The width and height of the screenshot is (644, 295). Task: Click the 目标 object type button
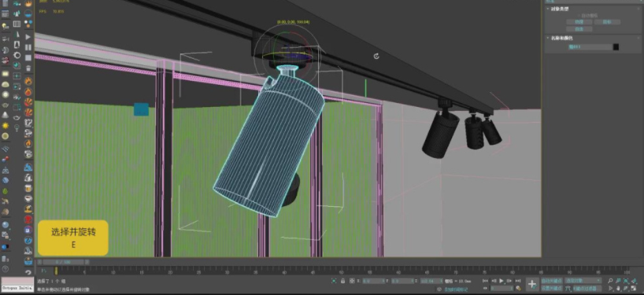tap(608, 22)
